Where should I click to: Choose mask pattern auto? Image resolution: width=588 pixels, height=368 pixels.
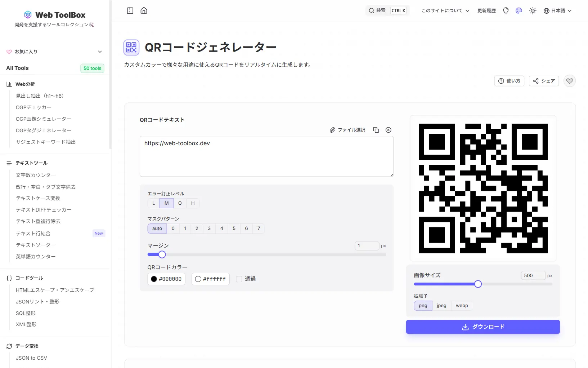click(157, 229)
